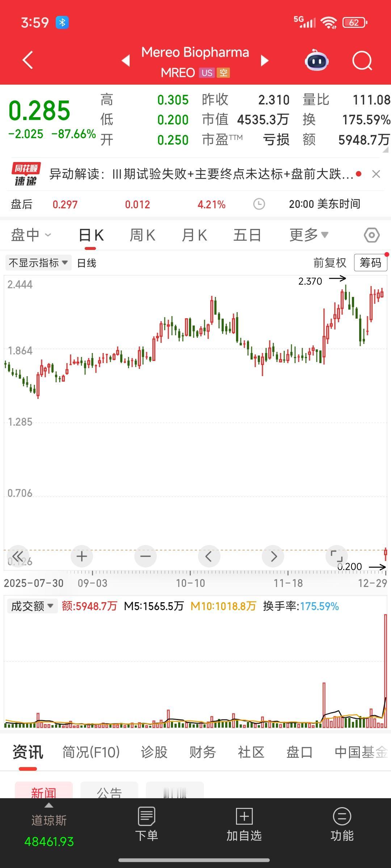Viewport: 391px width, 868px height.
Task: Click the tallest volume bar
Action: point(386,671)
